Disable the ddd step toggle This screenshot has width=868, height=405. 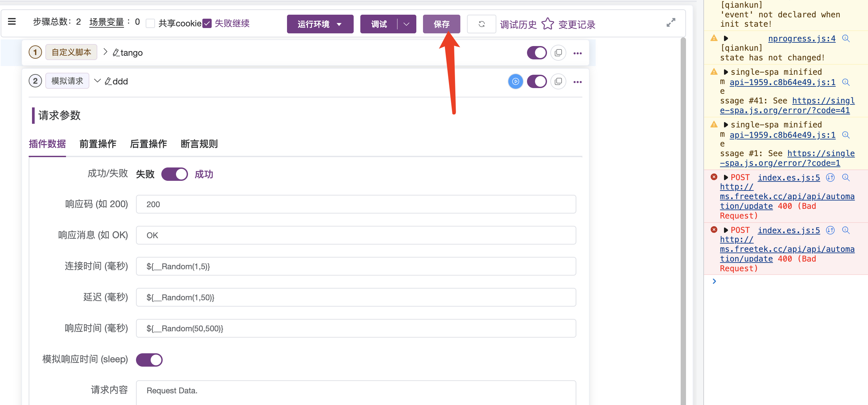point(537,82)
